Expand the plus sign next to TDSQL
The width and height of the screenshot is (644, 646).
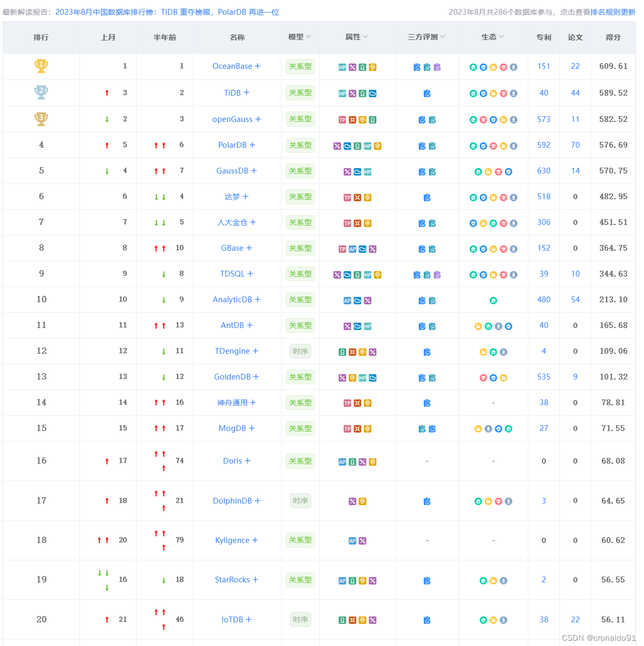click(250, 274)
